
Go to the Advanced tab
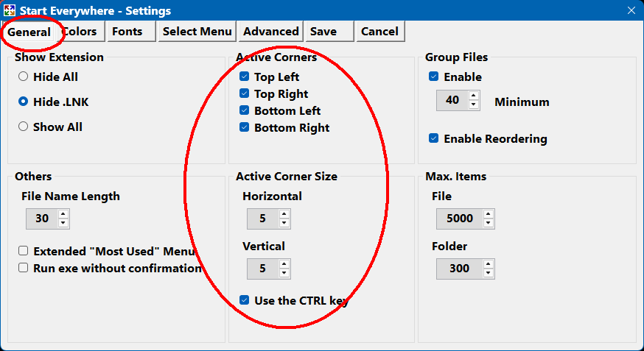[x=270, y=32]
